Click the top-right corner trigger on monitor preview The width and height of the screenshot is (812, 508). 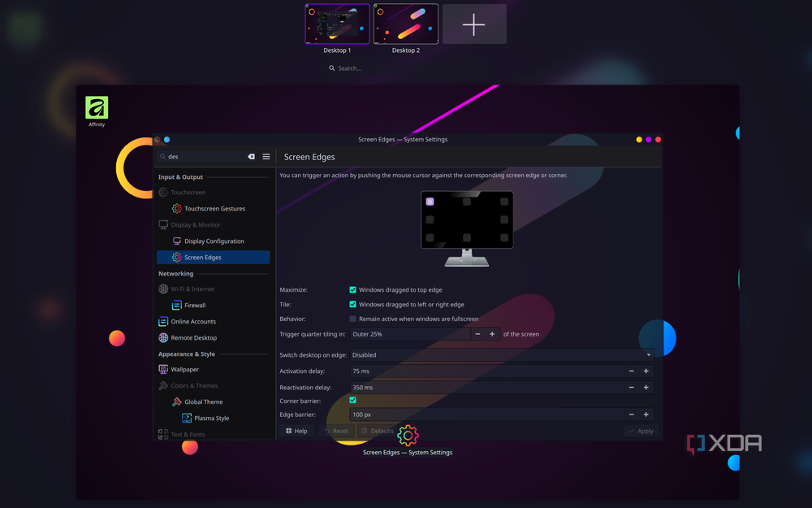tap(504, 202)
